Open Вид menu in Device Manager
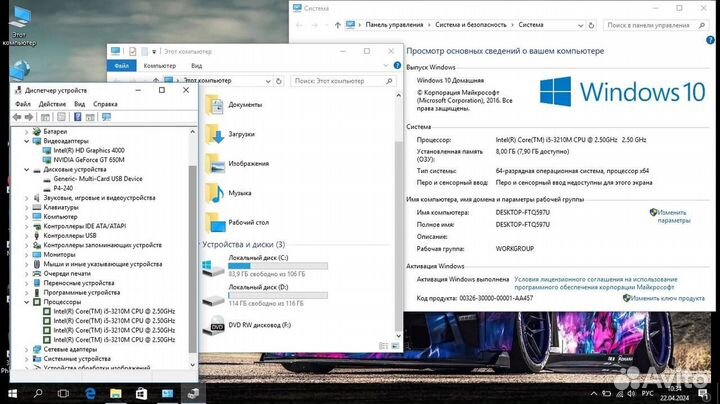 pos(79,104)
